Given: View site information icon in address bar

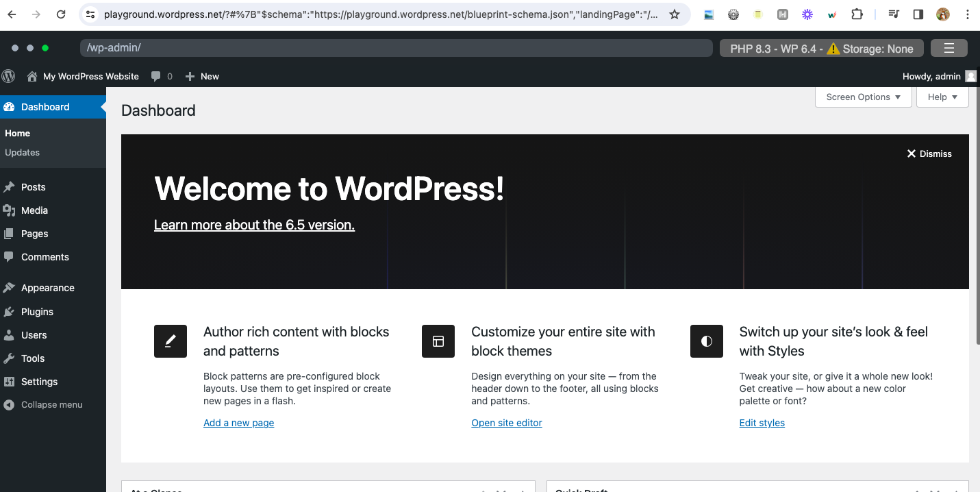Looking at the screenshot, I should 90,14.
